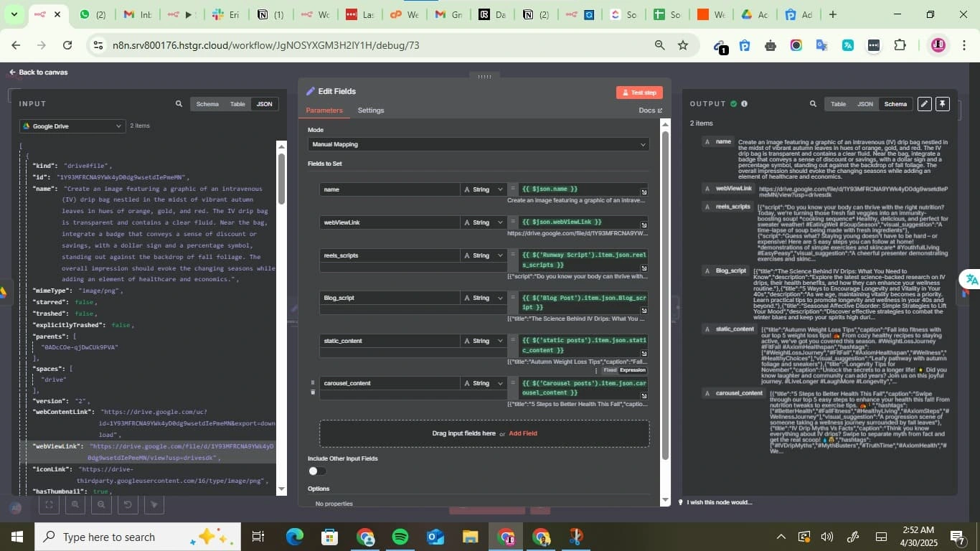Open expression editor for webViewLink field

644,225
